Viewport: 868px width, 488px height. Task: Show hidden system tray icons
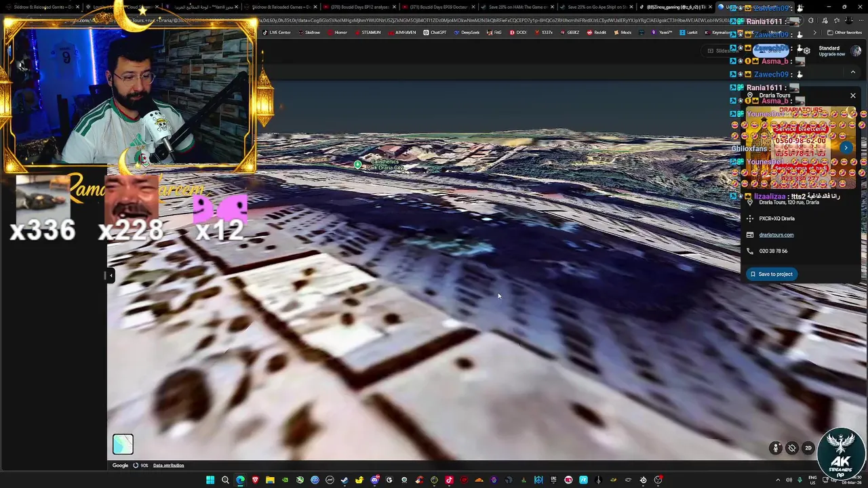coord(778,480)
